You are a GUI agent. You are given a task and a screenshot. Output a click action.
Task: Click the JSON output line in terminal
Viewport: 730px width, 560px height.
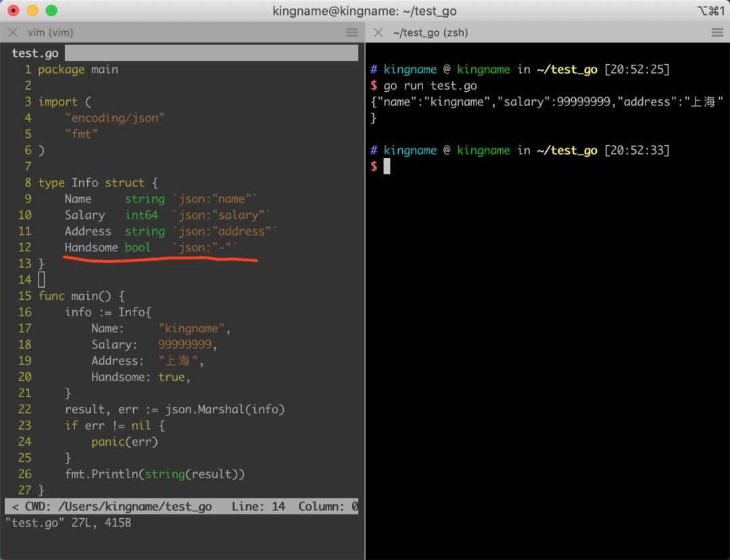(547, 102)
